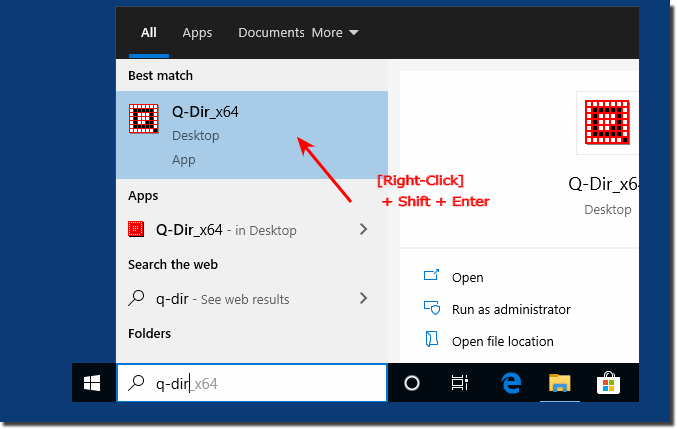Click Run as administrator

511,309
